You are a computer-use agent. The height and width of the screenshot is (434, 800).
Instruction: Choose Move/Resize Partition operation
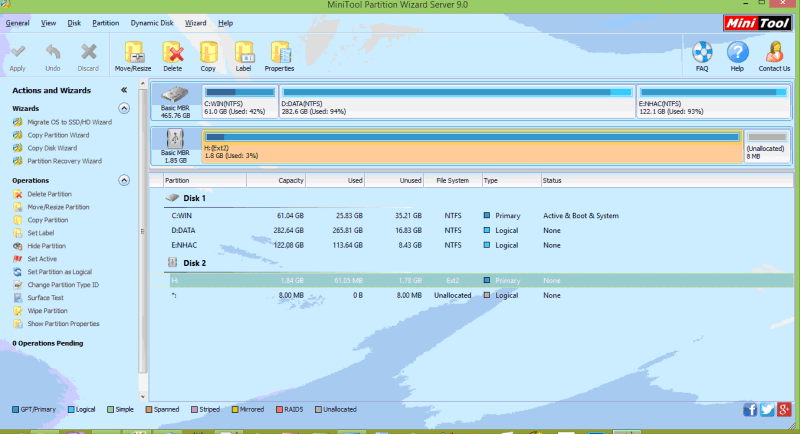58,207
